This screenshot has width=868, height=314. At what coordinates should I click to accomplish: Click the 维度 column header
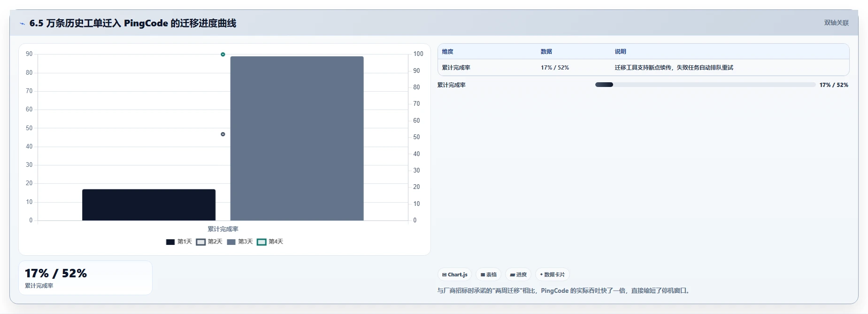point(447,52)
